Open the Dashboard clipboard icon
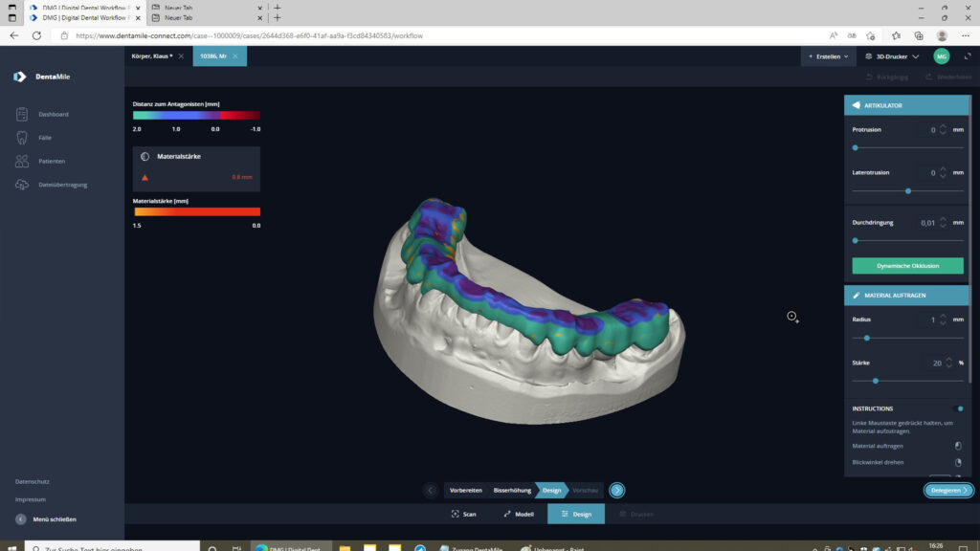This screenshot has height=551, width=980. point(22,115)
